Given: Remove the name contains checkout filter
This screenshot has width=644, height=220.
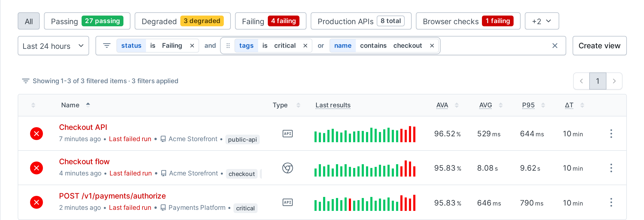Looking at the screenshot, I should pyautogui.click(x=432, y=46).
